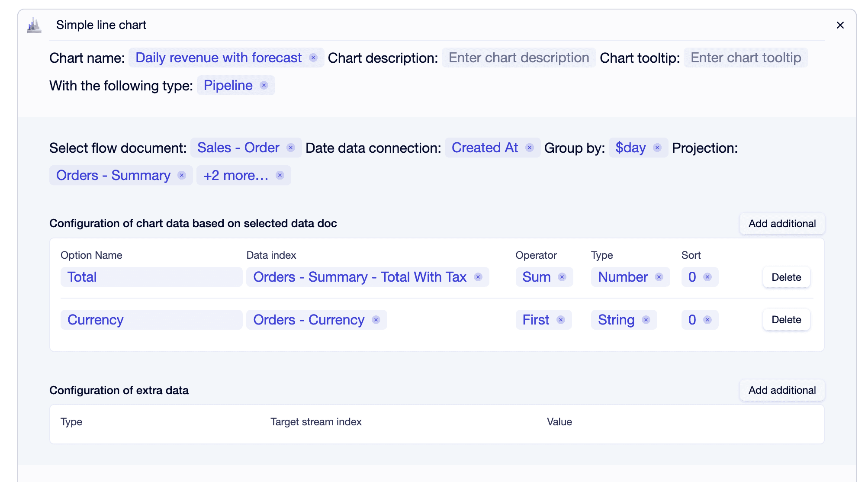Remove the "Daily revenue with forecast" chart name tag
The height and width of the screenshot is (482, 868).
pos(314,58)
